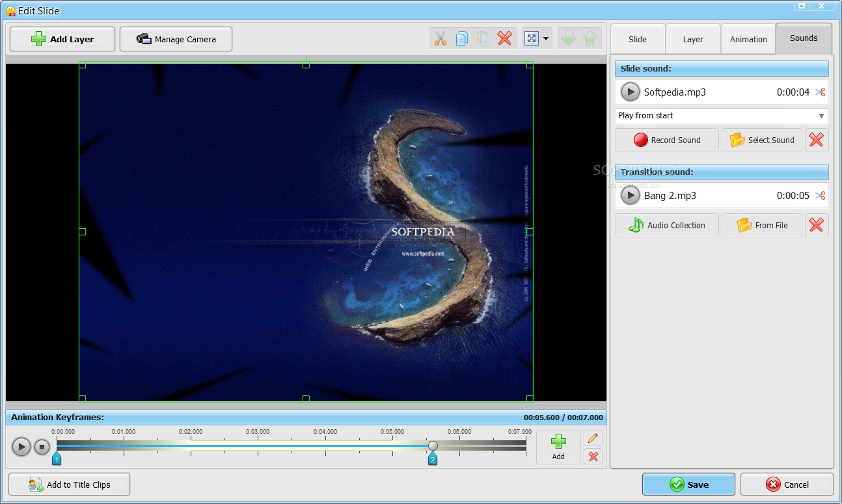This screenshot has height=504, width=842.
Task: Play the Softpedia.mp3 slide sound
Action: 630,92
